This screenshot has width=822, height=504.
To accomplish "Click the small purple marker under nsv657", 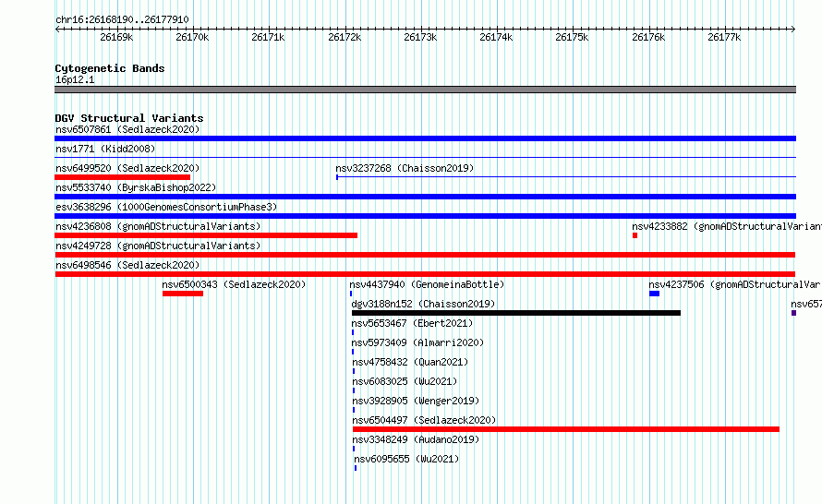I will 793,313.
